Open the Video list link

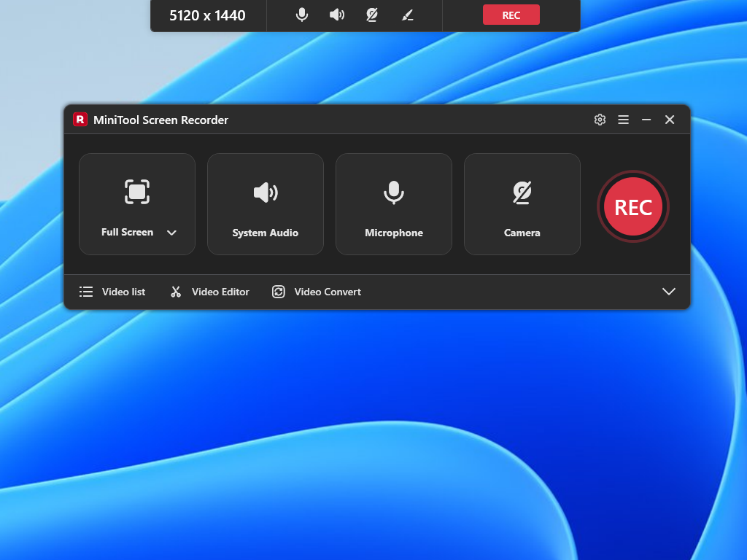pyautogui.click(x=123, y=292)
